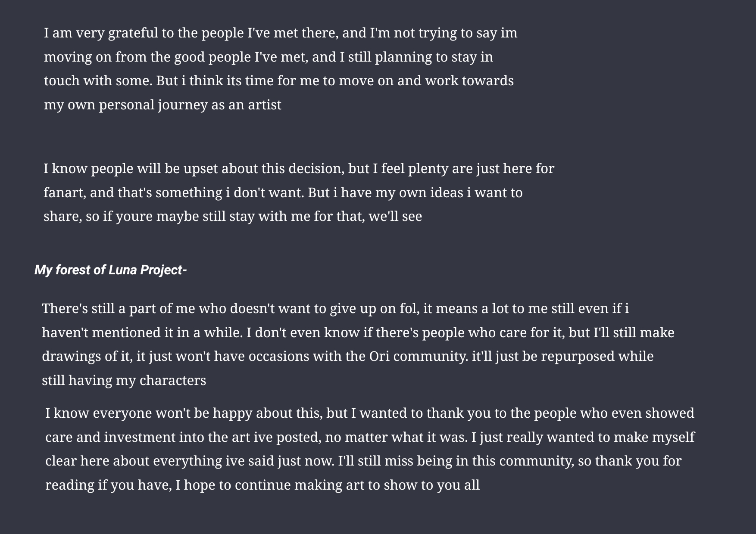The width and height of the screenshot is (756, 534).
Task: Click the line starting 'care and investment into'
Action: tap(370, 438)
